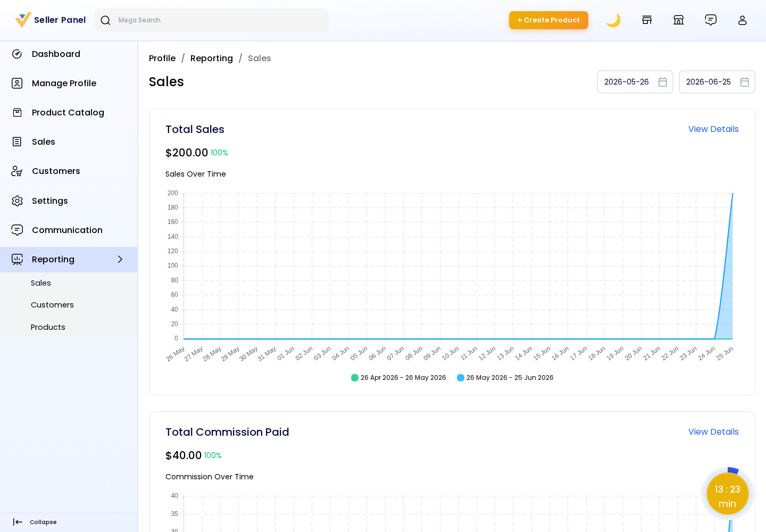Image resolution: width=766 pixels, height=532 pixels.
Task: Click the Mega Search magnifier icon
Action: (x=105, y=20)
